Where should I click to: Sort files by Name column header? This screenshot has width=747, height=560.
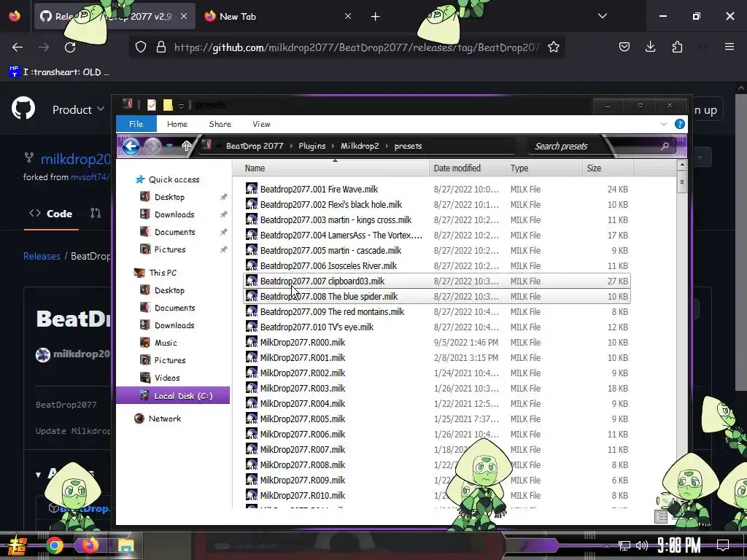pyautogui.click(x=330, y=168)
